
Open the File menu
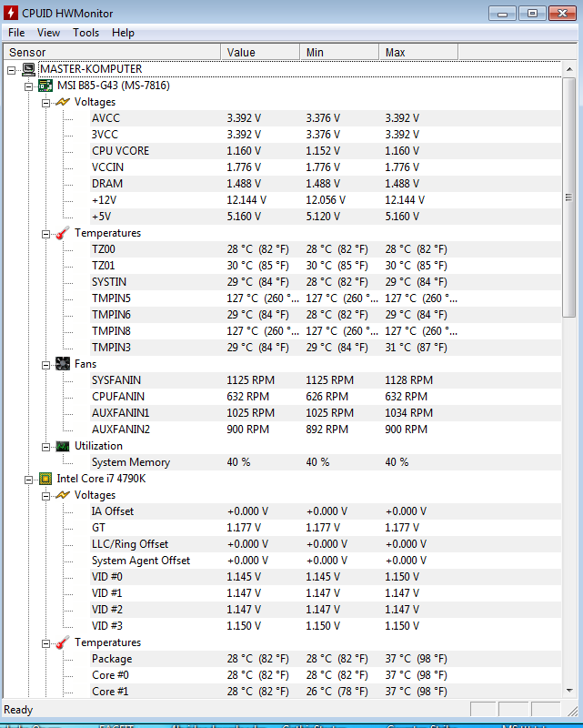16,33
